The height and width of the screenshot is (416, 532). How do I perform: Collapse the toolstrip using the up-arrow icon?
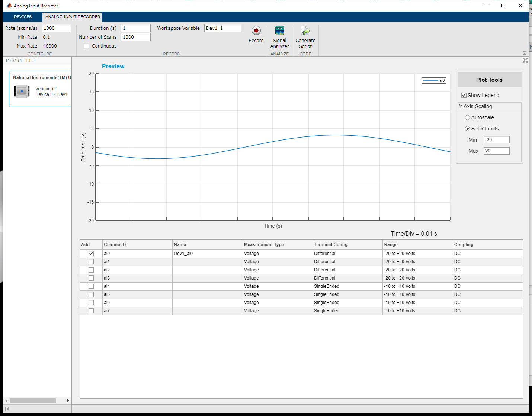525,52
